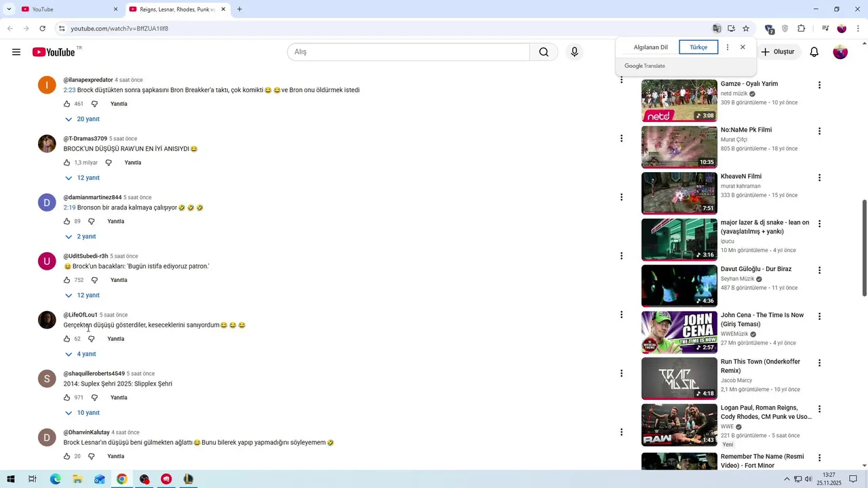Open Windows Start menu
The width and height of the screenshot is (868, 488).
(x=10, y=479)
